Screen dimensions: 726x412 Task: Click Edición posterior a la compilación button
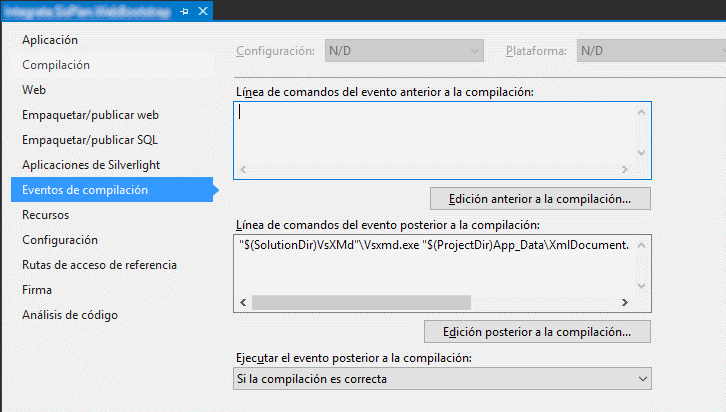tap(538, 332)
